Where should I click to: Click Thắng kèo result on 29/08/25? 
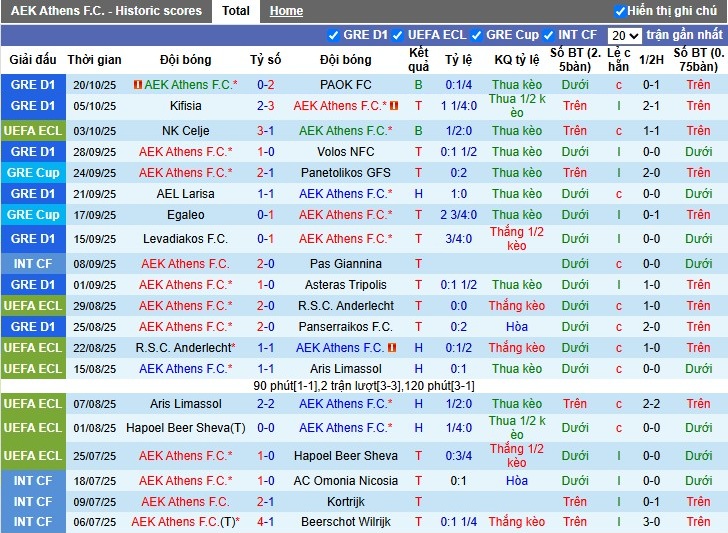pos(517,306)
